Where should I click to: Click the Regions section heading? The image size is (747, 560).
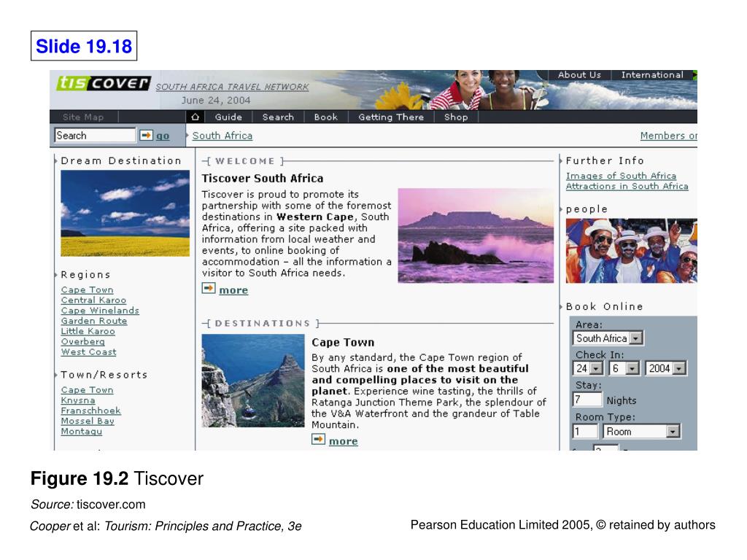pyautogui.click(x=86, y=275)
